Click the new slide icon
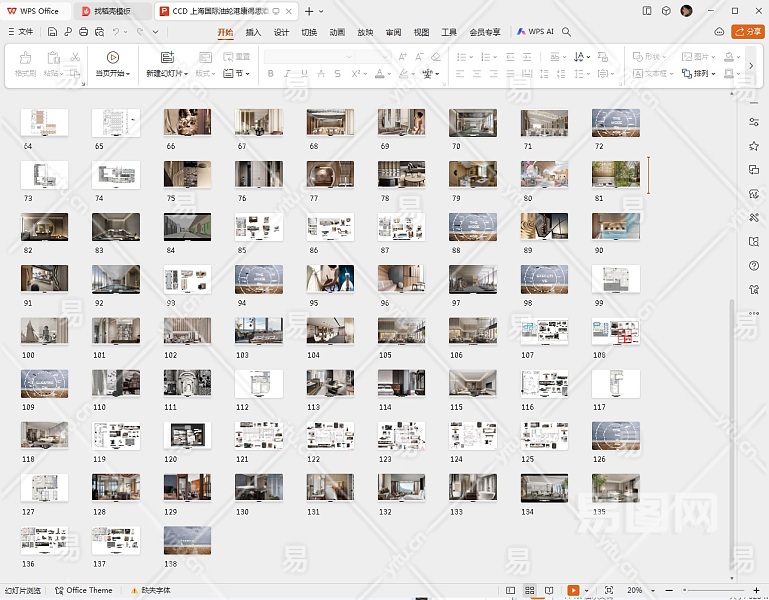 pyautogui.click(x=166, y=57)
